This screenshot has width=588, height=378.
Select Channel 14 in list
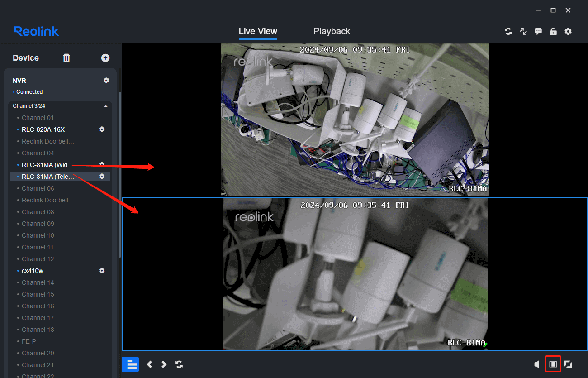tap(38, 282)
